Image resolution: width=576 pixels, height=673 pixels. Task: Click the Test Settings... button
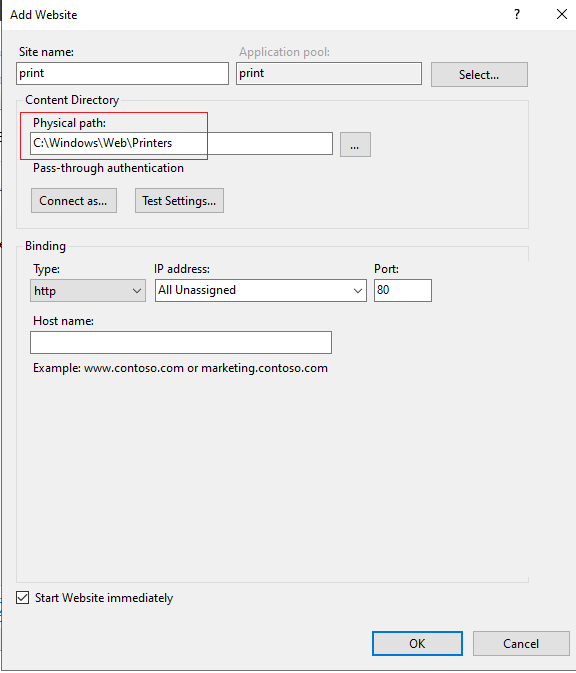coord(179,200)
